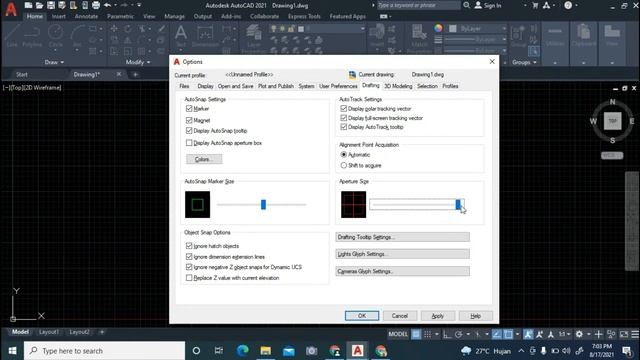Enable Display AutoSnap aperture box
640x360 pixels.
click(x=189, y=143)
